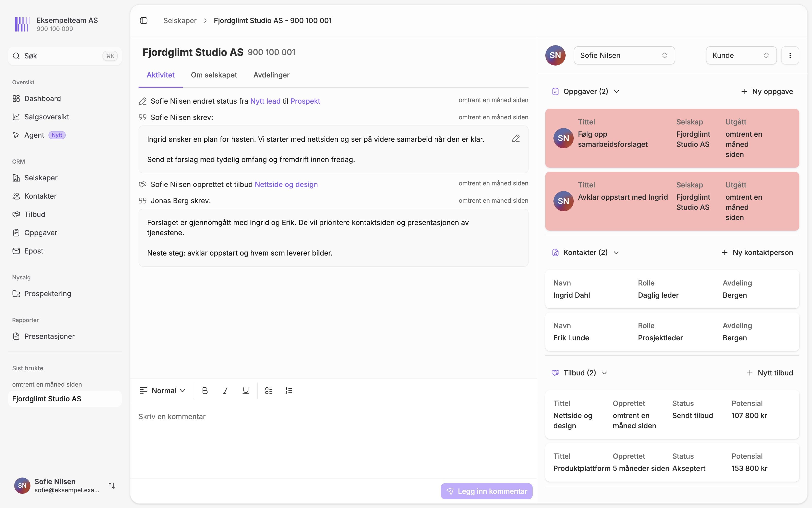Open Oppgaver in the sidebar
This screenshot has height=508, width=812.
(65, 233)
